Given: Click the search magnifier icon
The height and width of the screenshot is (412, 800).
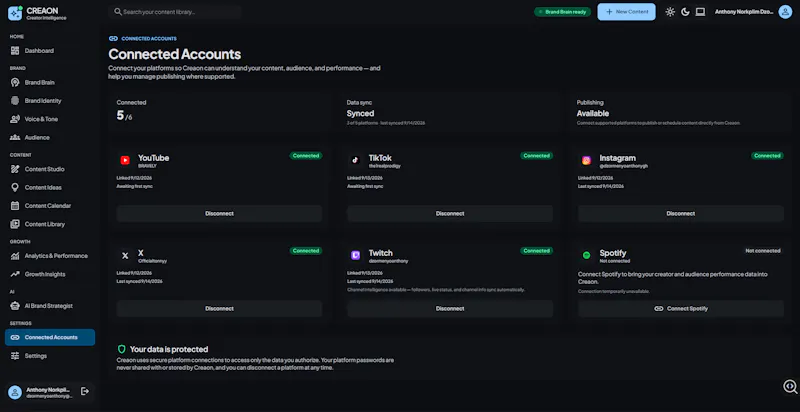Looking at the screenshot, I should pos(118,12).
